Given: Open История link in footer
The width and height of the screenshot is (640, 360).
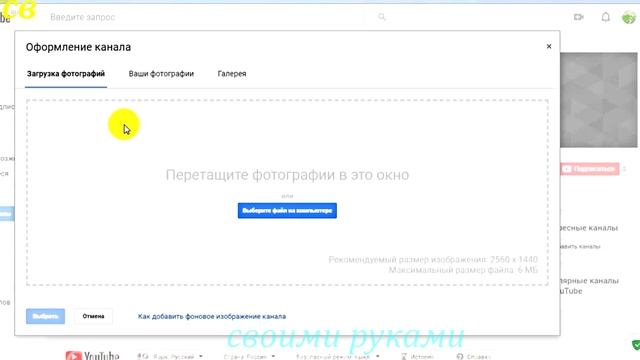Looking at the screenshot, I should tap(417, 356).
